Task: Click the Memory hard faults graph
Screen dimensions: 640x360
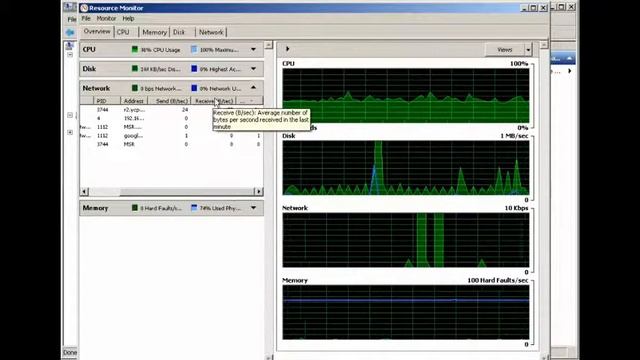Action: pos(406,312)
